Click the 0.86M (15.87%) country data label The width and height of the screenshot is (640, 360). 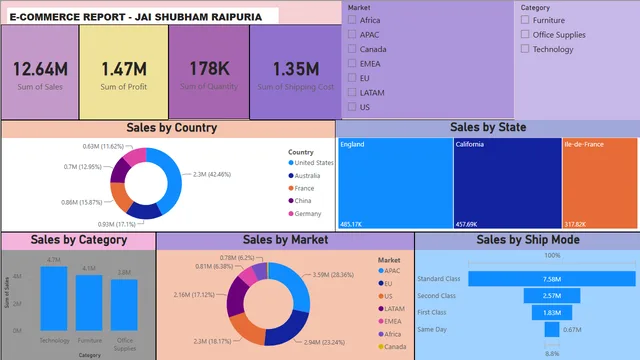point(82,202)
